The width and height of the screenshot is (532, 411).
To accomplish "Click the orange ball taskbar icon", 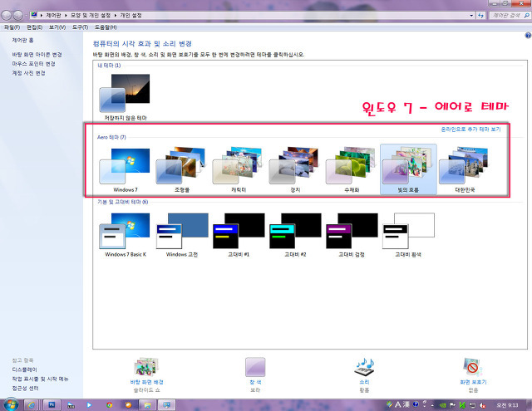I will 128,405.
